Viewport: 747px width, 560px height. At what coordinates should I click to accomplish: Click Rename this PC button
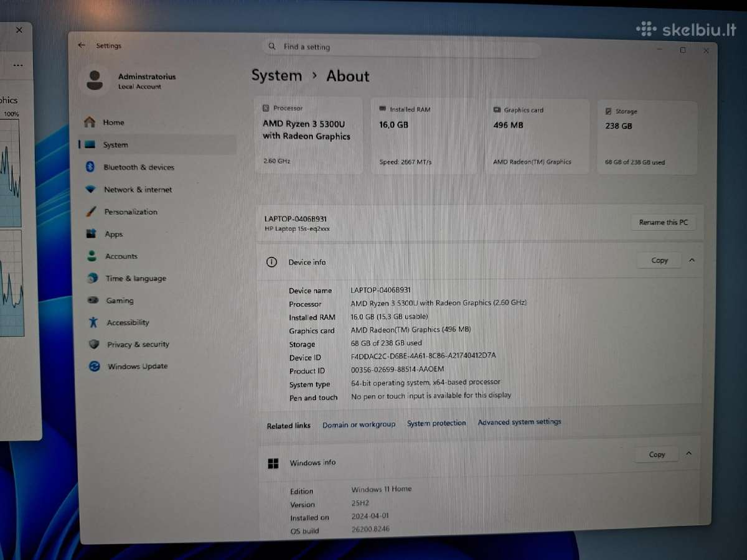pos(664,222)
